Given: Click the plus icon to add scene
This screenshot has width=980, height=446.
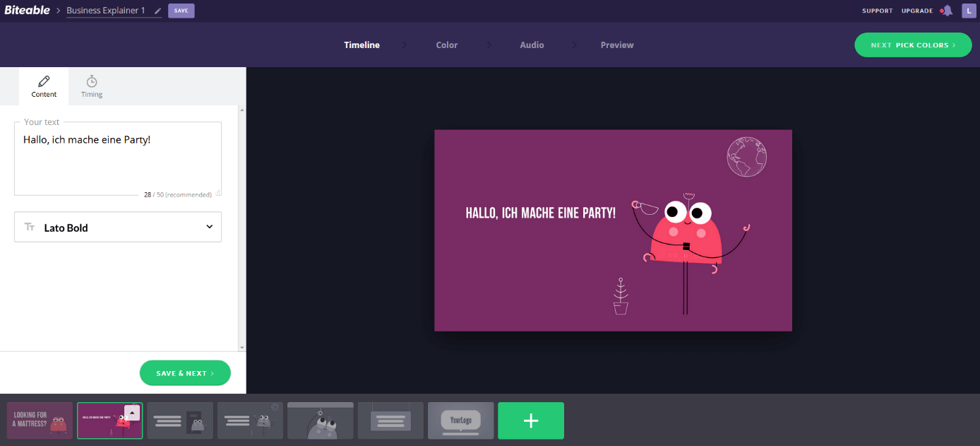Looking at the screenshot, I should (531, 421).
